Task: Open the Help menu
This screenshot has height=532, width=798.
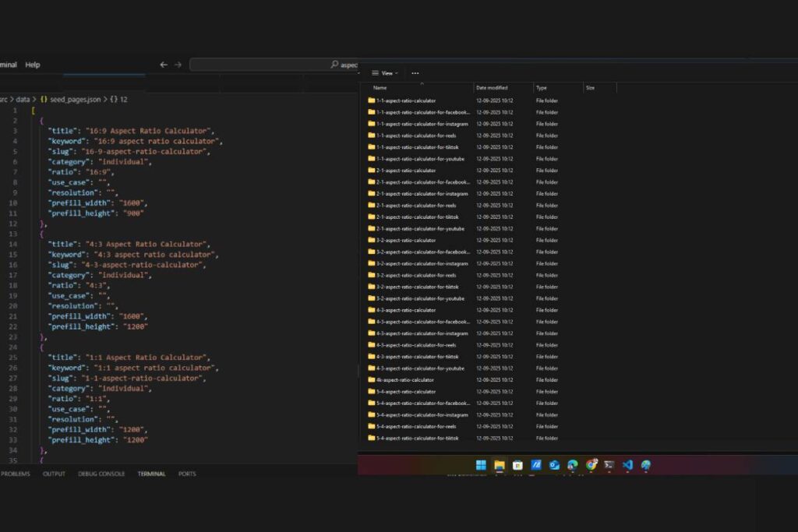Action: [x=32, y=65]
